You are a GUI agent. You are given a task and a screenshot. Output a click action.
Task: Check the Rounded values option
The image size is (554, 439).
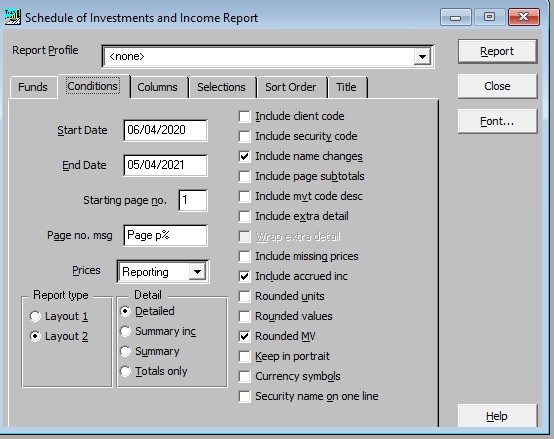coord(244,316)
